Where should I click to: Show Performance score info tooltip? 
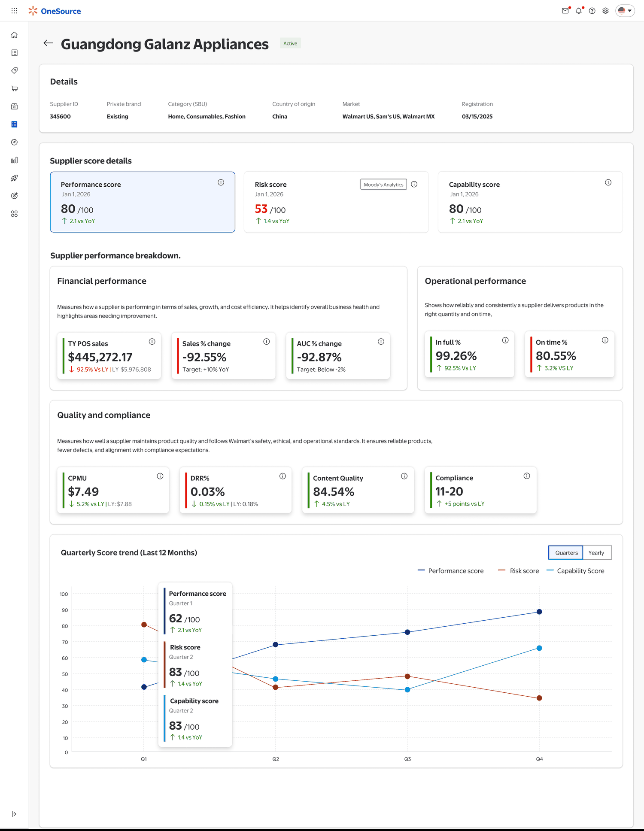221,182
